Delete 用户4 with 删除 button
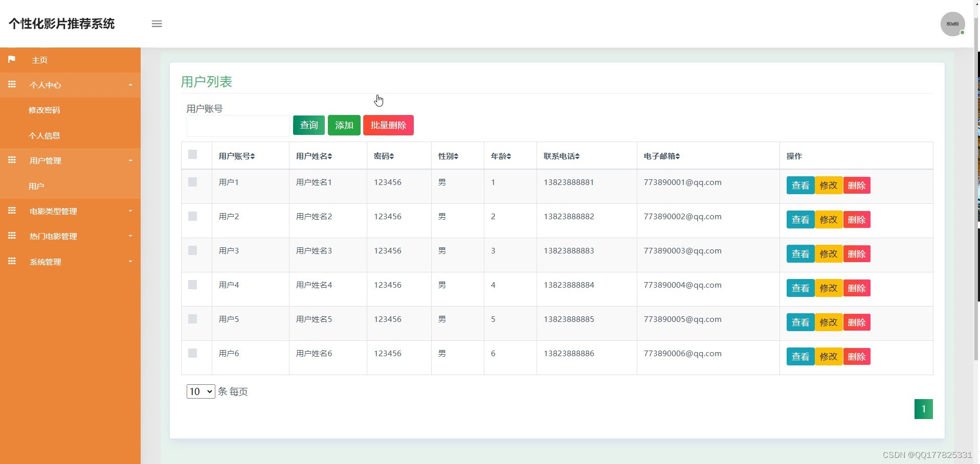This screenshot has height=464, width=980. coord(857,288)
